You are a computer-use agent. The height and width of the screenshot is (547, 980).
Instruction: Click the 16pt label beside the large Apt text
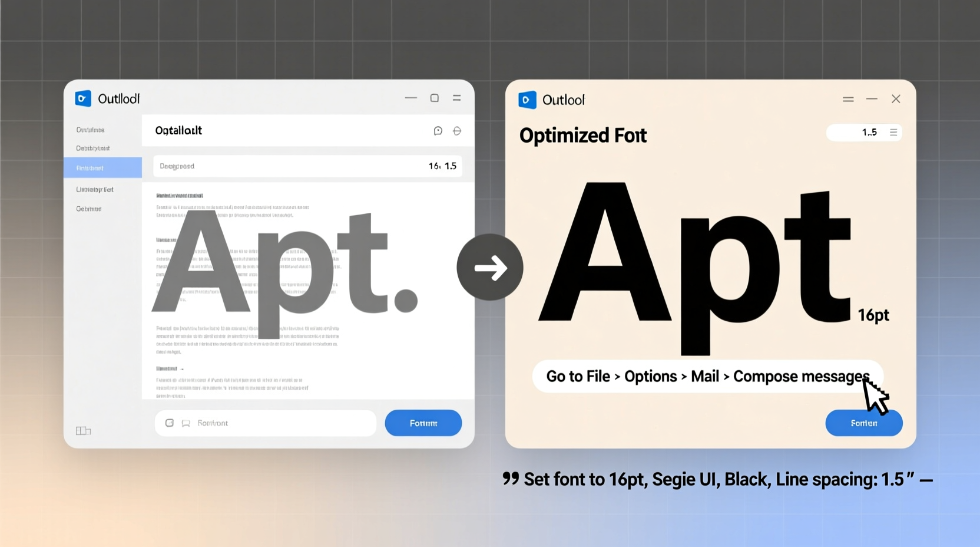[873, 315]
